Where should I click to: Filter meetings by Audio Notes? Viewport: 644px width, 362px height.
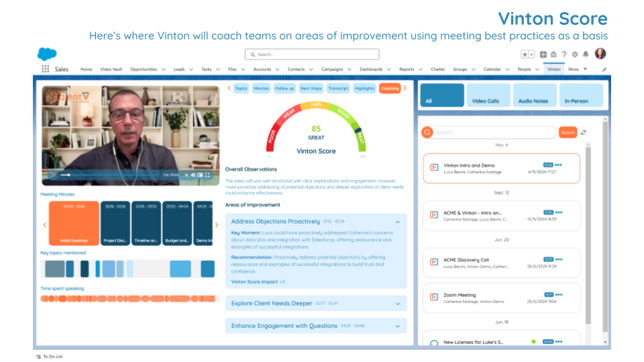click(535, 95)
